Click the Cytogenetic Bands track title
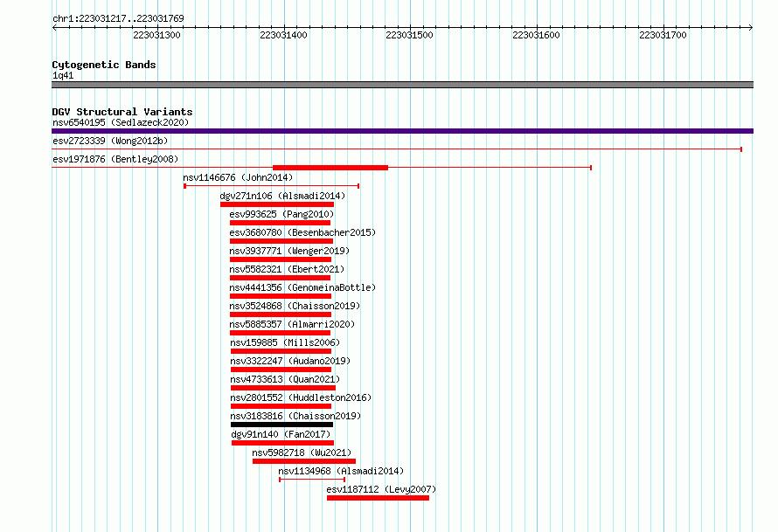This screenshot has width=778, height=532. tap(104, 65)
